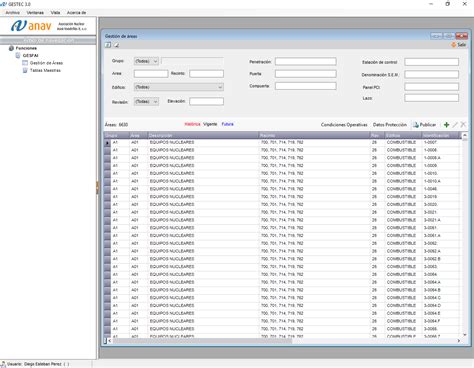Viewport: 474px width, 368px height.
Task: Click the Penetración input field
Action: tap(306, 61)
